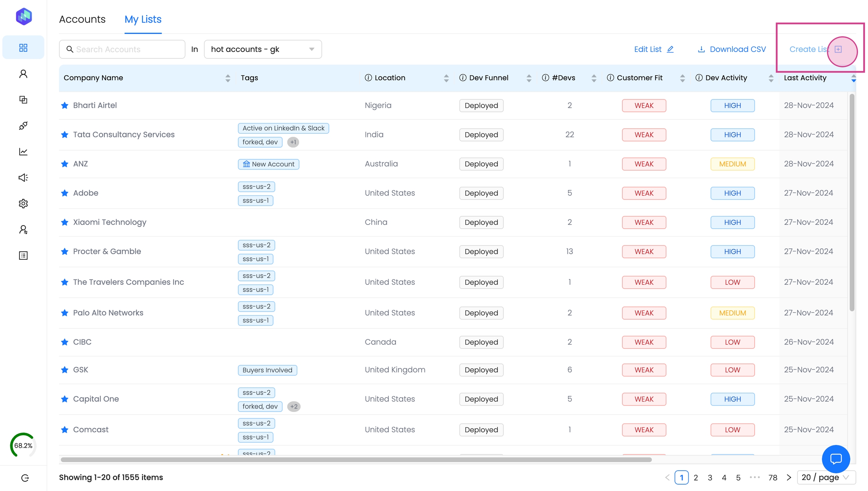Click the Download CSV link
Image resolution: width=868 pixels, height=491 pixels.
coord(732,49)
